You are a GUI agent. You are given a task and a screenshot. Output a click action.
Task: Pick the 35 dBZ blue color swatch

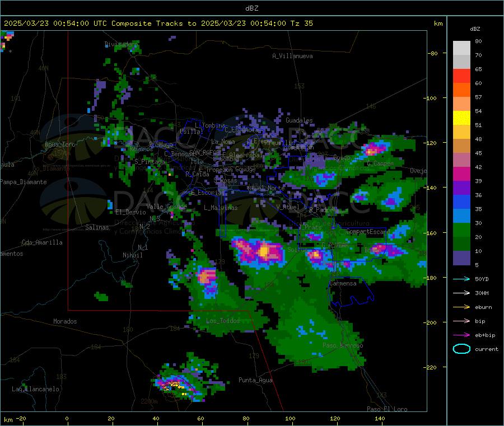pos(461,202)
